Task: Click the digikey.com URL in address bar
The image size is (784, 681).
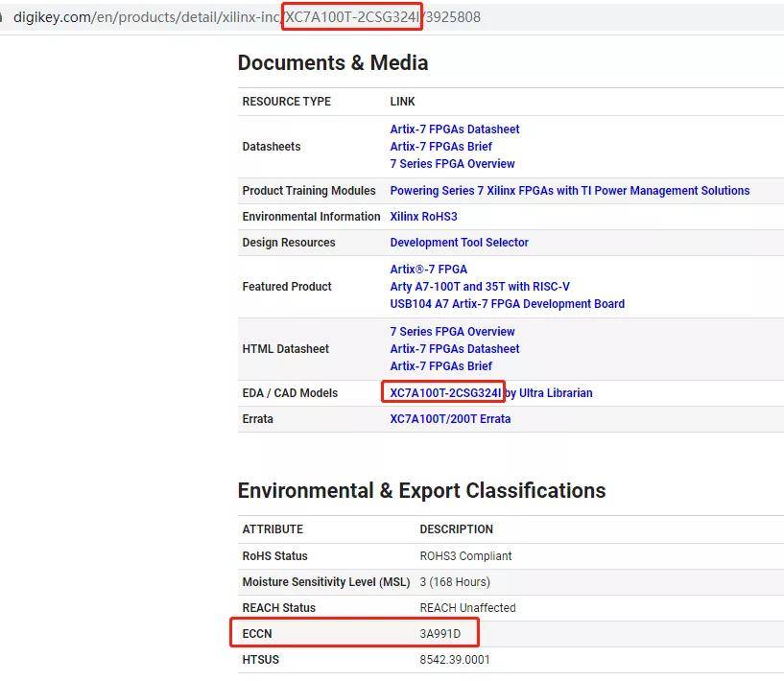Action: pos(240,17)
